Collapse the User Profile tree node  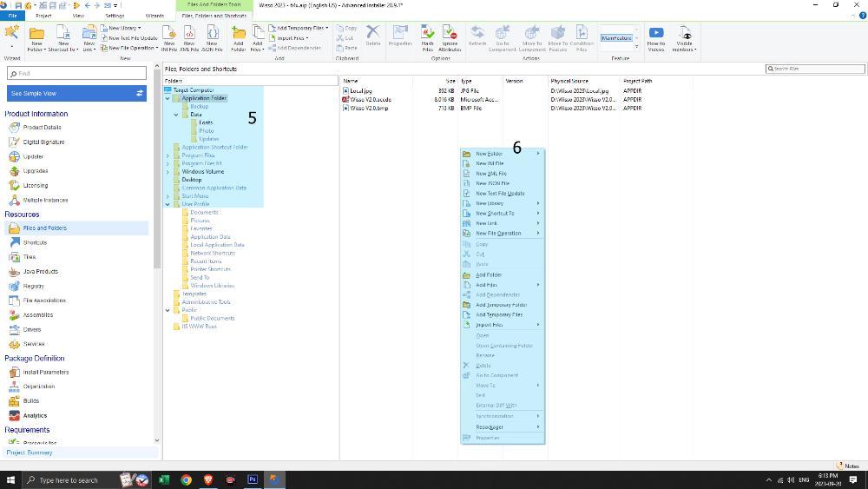pyautogui.click(x=168, y=204)
